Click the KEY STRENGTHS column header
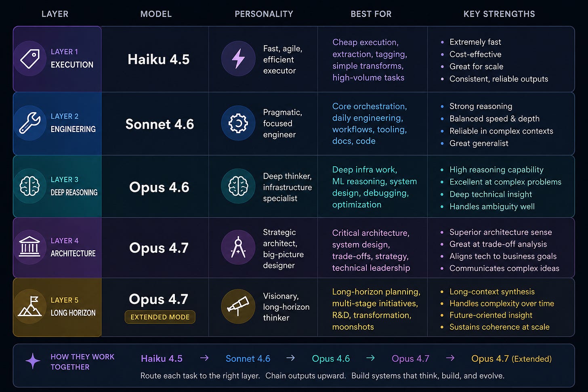Image resolution: width=588 pixels, height=392 pixels. 499,14
